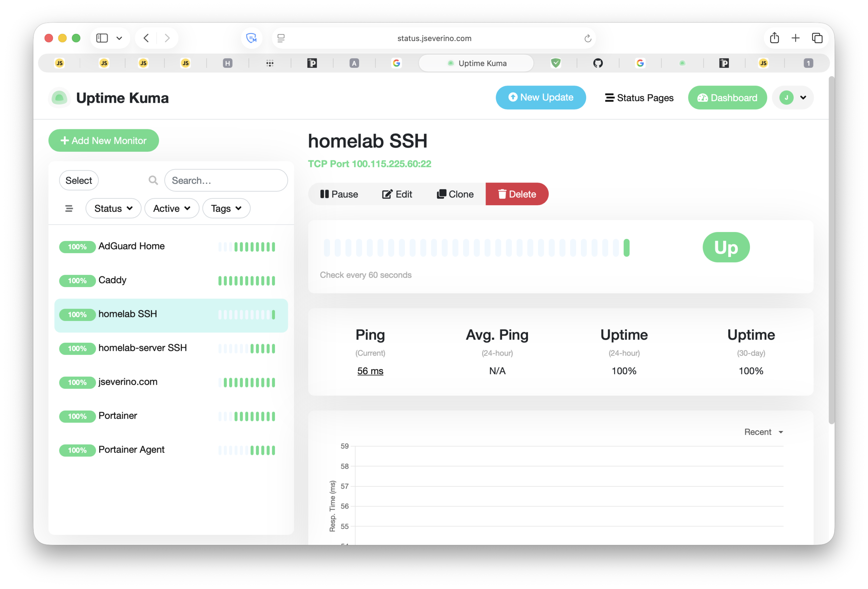
Task: Click the filter list icon beside Status
Action: [x=69, y=209]
